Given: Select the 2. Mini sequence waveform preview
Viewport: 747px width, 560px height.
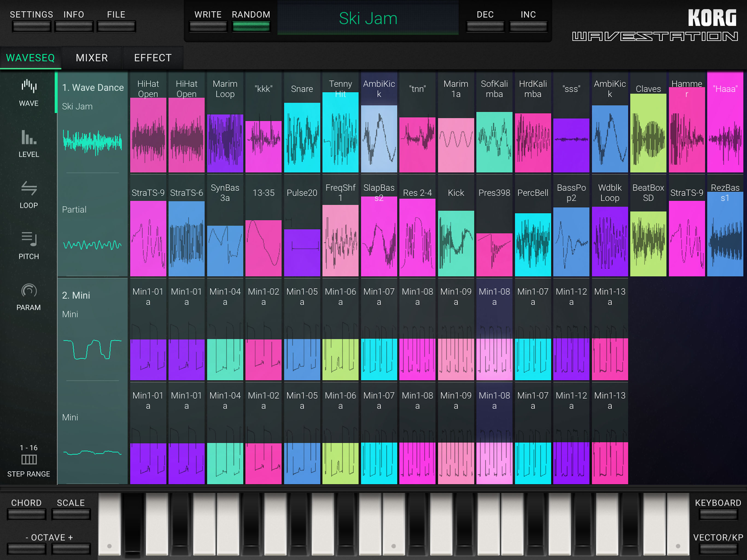Looking at the screenshot, I should tap(92, 349).
